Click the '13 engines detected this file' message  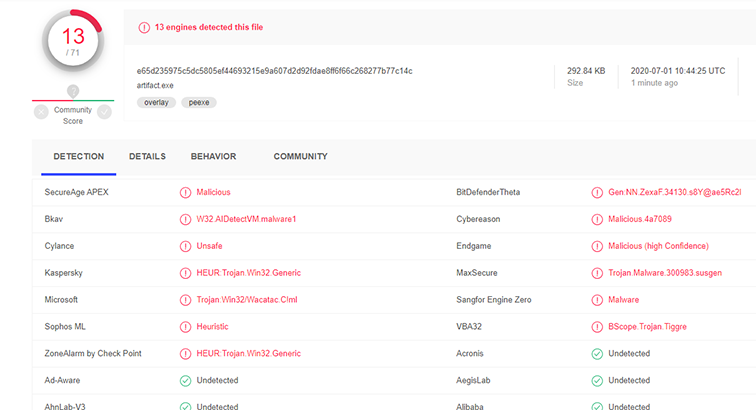point(209,27)
